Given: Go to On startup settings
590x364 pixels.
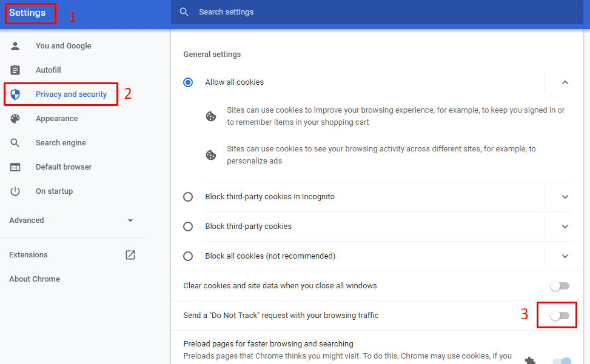Looking at the screenshot, I should [54, 191].
